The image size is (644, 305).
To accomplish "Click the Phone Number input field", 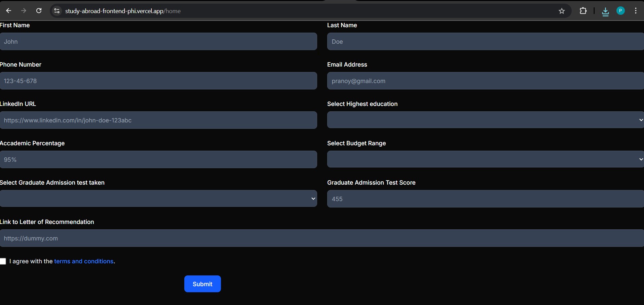I will coord(158,81).
